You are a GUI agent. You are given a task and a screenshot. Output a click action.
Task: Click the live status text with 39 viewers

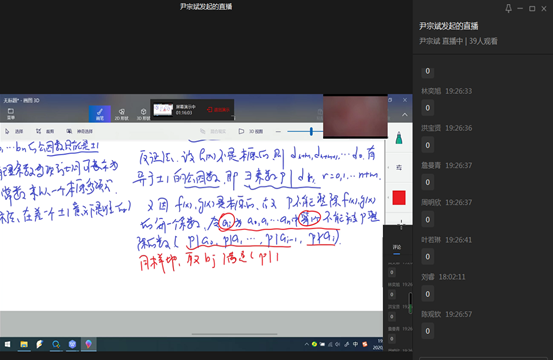tap(458, 41)
